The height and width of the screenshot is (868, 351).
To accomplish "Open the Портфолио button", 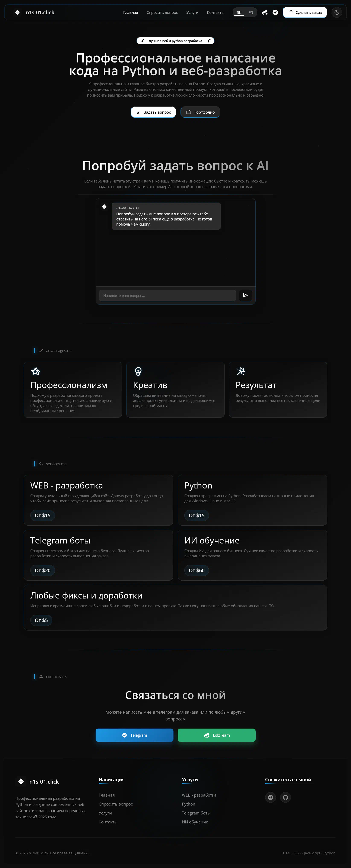I will tap(200, 112).
